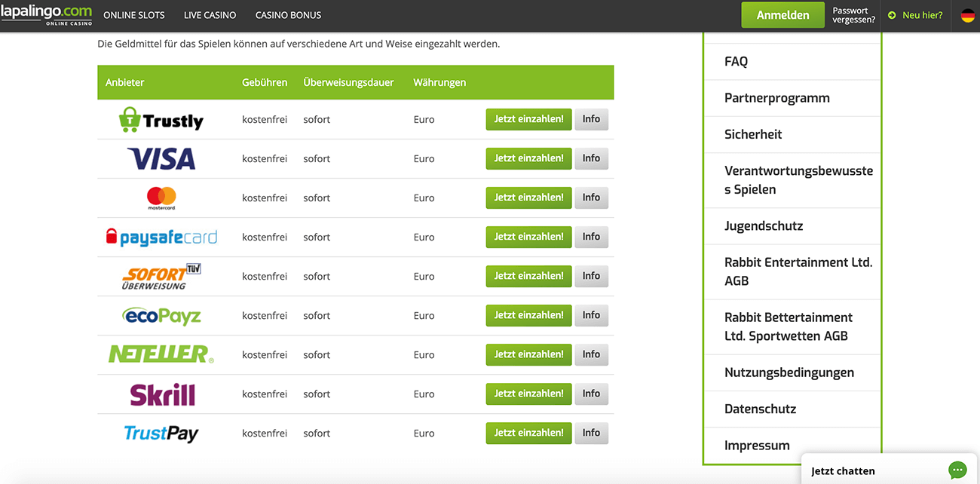Open the Jetzt chatten widget
Image resolution: width=980 pixels, height=484 pixels.
[x=890, y=469]
